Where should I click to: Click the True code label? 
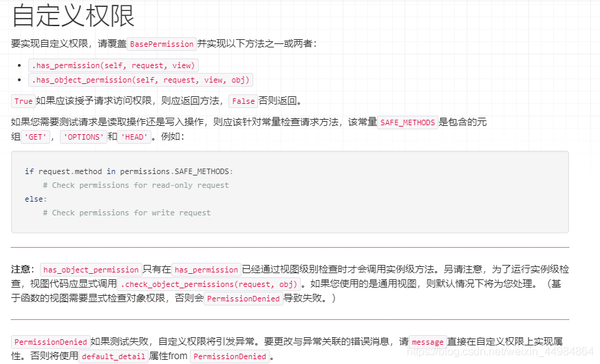[x=23, y=101]
